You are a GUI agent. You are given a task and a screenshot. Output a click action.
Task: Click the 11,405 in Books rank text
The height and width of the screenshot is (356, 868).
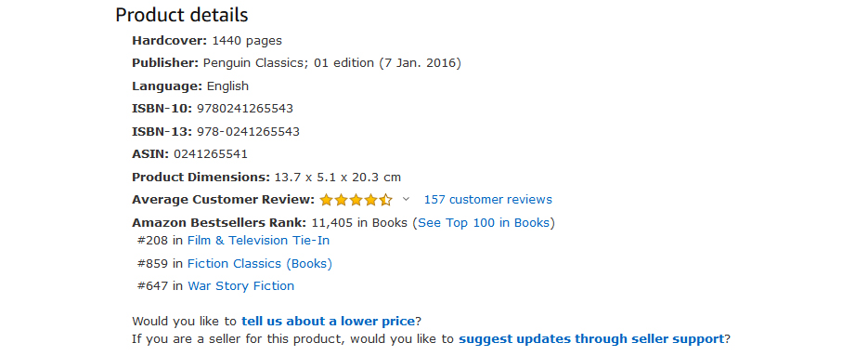(359, 223)
